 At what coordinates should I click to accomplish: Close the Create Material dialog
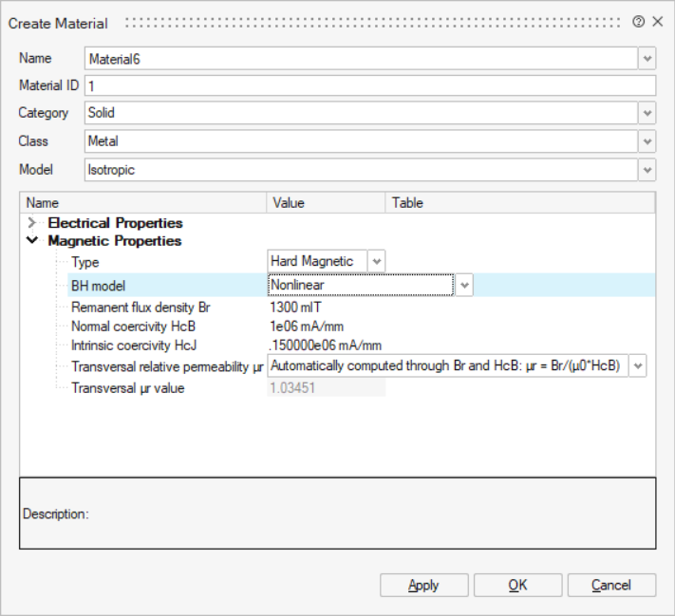pos(657,22)
